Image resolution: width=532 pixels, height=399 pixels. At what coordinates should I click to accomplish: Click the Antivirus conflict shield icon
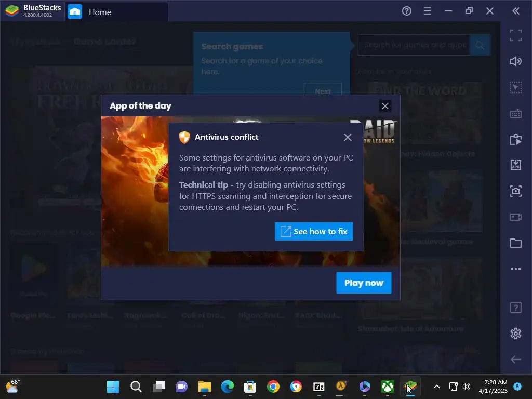click(184, 137)
